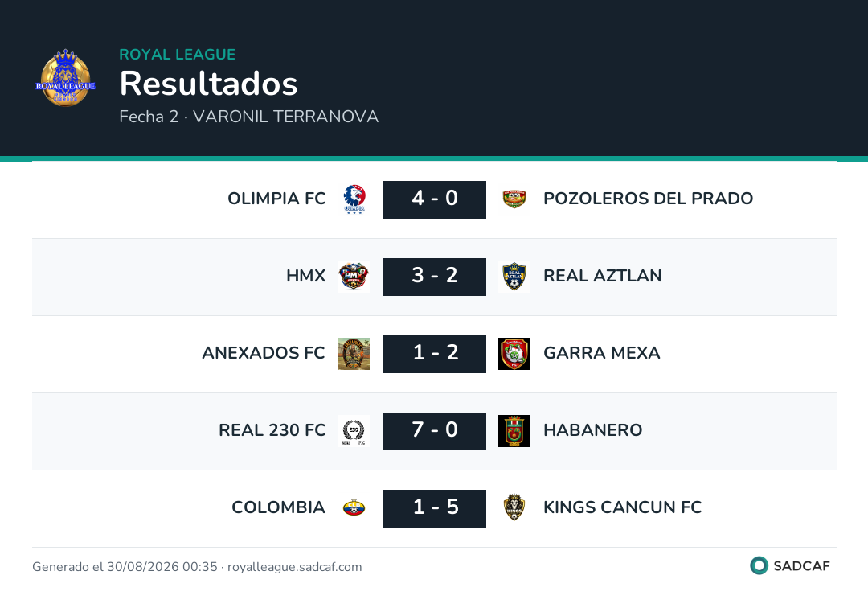Image resolution: width=868 pixels, height=608 pixels.
Task: Select the Real Aztlan shield crest
Action: click(514, 277)
